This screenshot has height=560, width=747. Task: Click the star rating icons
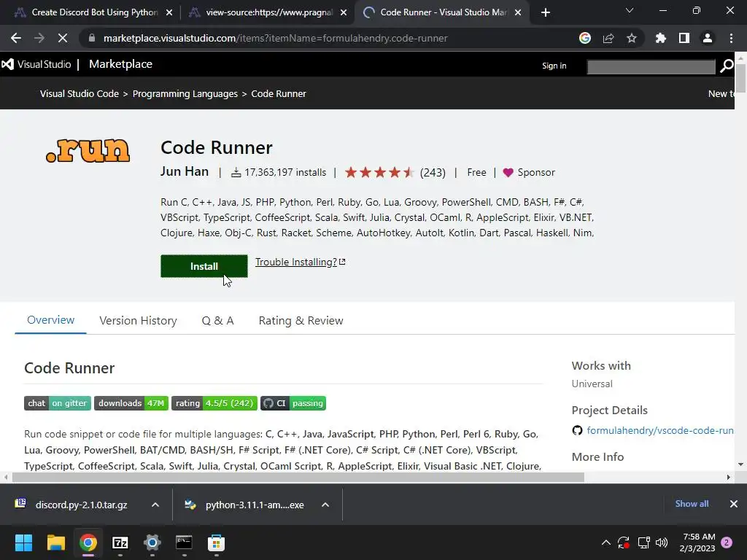click(379, 172)
